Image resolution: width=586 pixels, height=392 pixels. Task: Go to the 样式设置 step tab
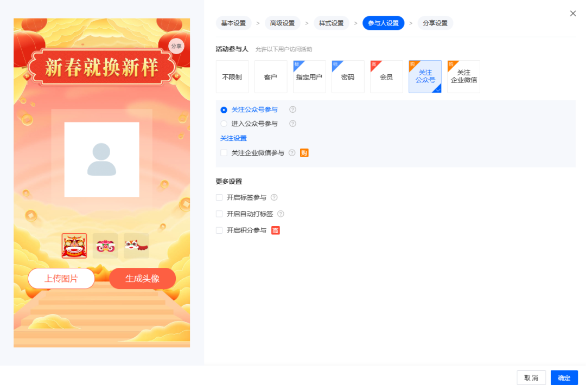[x=331, y=23]
